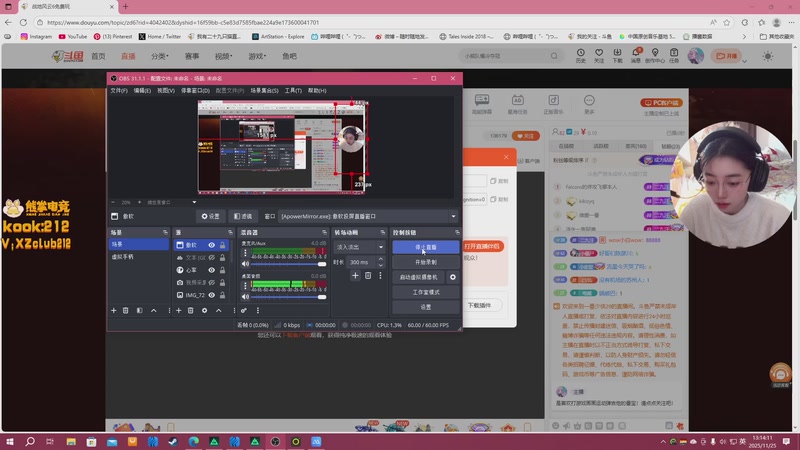Mute 桌面音频 speaker icon in mixer
This screenshot has height=450, width=800.
[x=245, y=296]
